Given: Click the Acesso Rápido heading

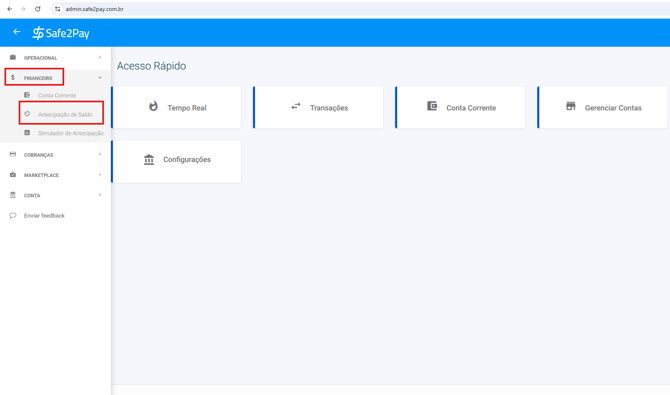Looking at the screenshot, I should pos(151,66).
